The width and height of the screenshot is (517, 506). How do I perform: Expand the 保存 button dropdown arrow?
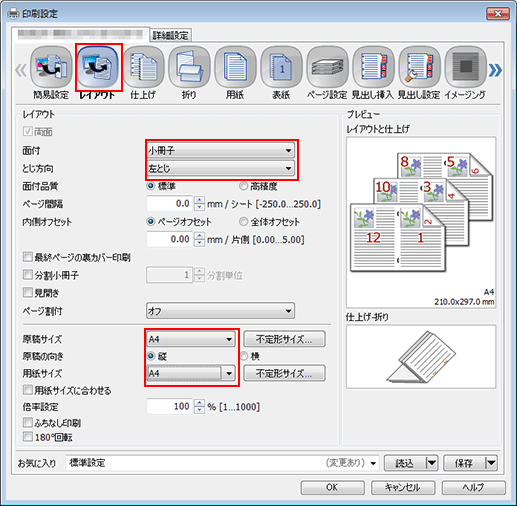coord(491,463)
